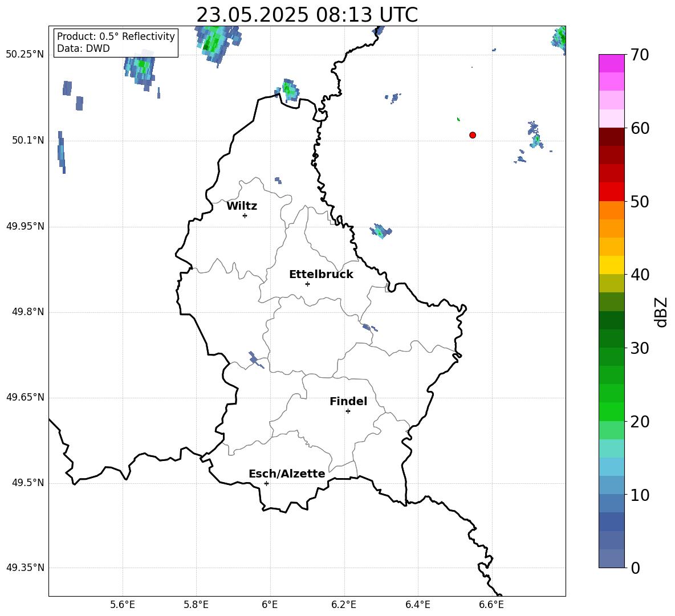The width and height of the screenshot is (675, 616).
Task: Click the orange swatch just below 50
Action: [x=611, y=210]
